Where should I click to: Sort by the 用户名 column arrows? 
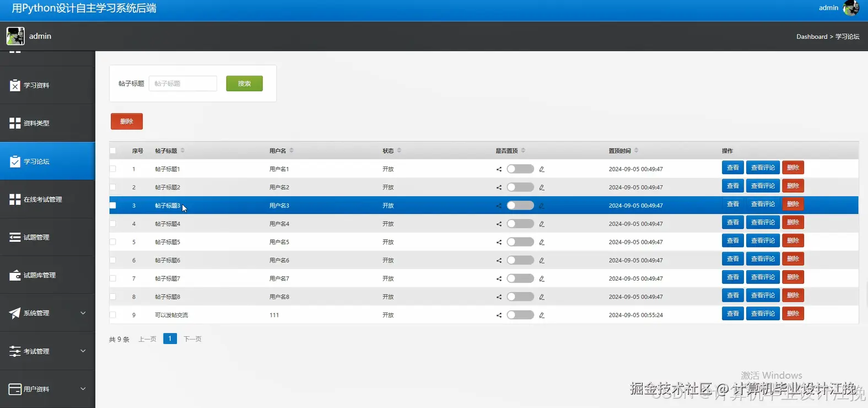click(292, 151)
